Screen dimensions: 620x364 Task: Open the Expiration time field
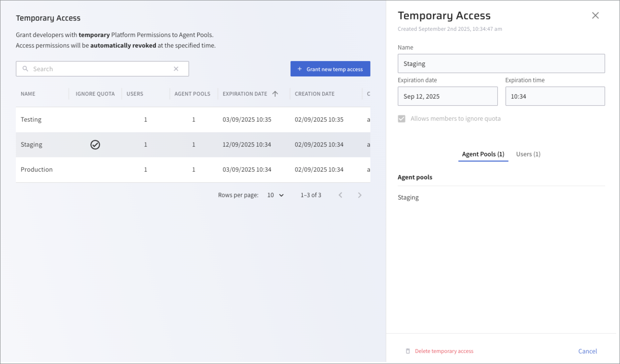pos(555,96)
